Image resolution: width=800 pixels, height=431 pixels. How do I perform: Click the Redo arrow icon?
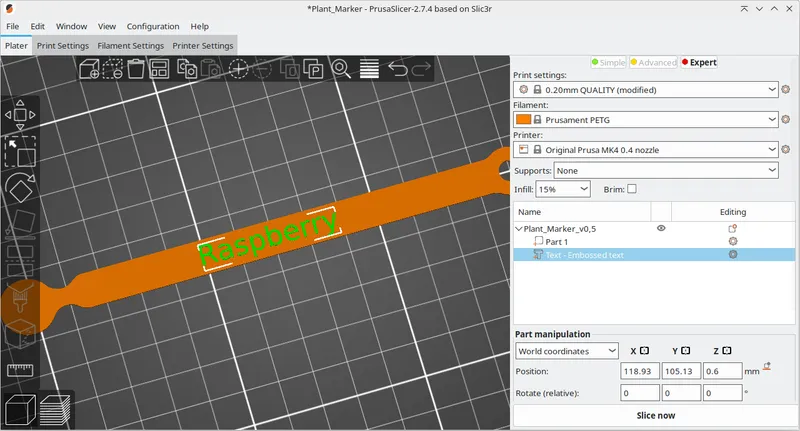point(421,68)
